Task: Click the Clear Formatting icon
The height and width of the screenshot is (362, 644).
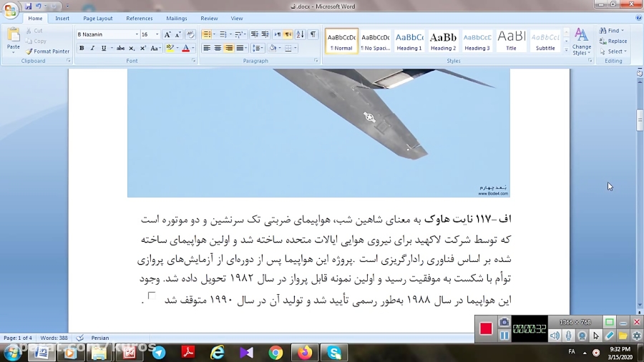Action: coord(190,34)
